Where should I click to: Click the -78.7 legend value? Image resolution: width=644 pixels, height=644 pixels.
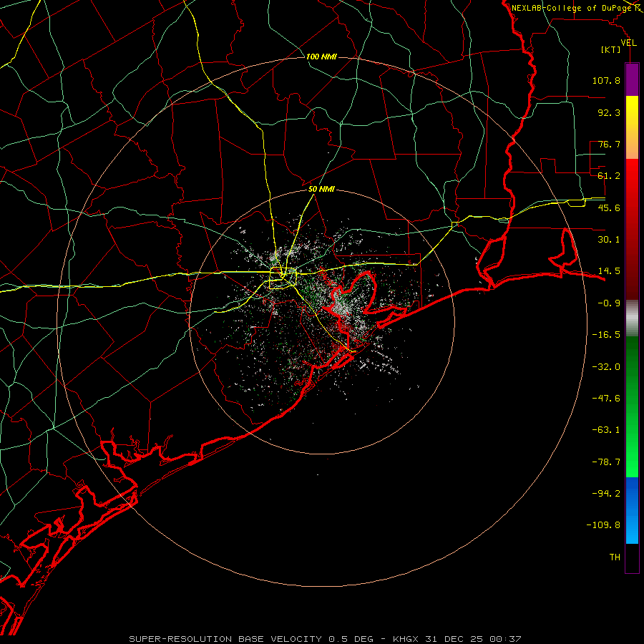click(606, 462)
